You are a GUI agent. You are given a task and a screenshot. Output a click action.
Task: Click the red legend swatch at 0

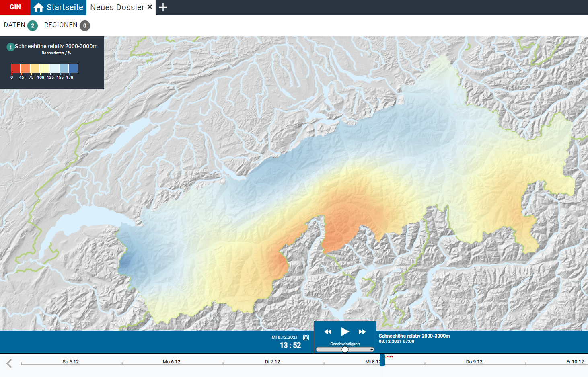click(16, 68)
